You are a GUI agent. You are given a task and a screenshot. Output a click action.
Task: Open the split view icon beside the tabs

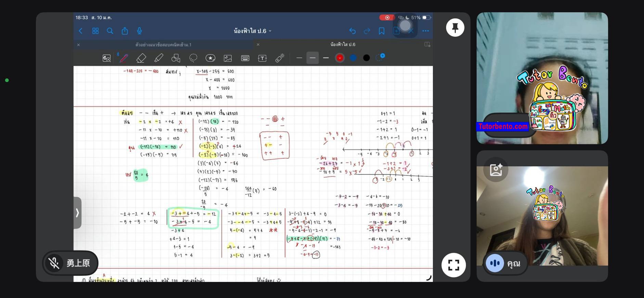click(x=427, y=45)
